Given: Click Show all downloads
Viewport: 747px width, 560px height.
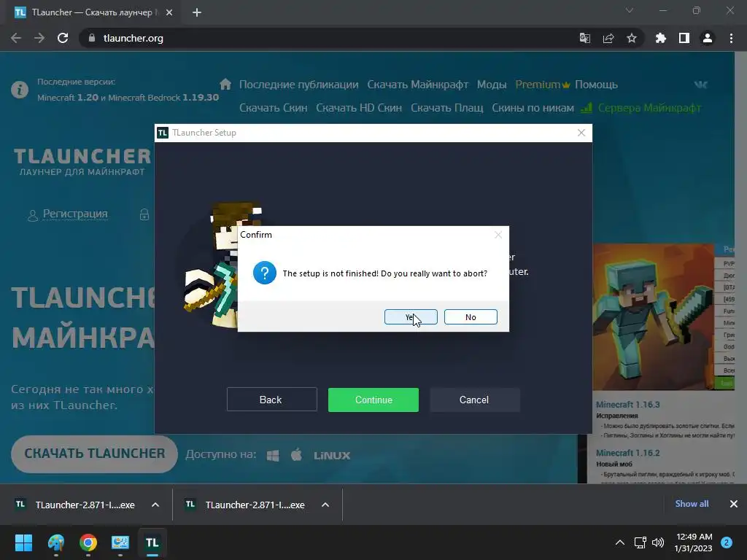Looking at the screenshot, I should [692, 504].
